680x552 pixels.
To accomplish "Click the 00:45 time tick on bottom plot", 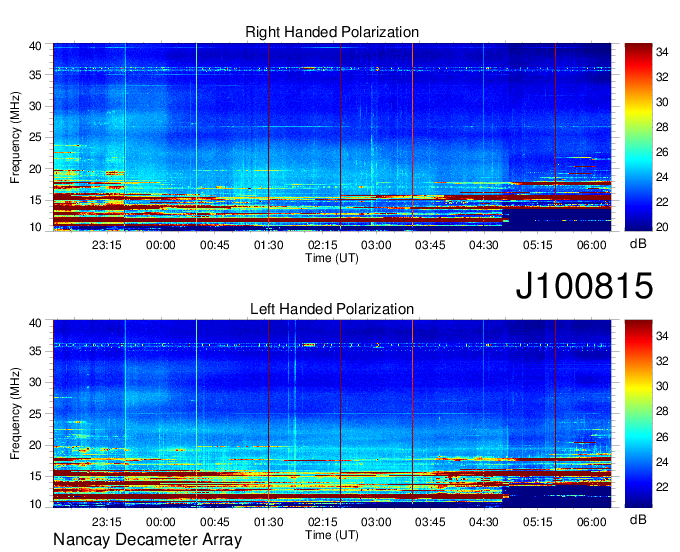I will tap(214, 522).
